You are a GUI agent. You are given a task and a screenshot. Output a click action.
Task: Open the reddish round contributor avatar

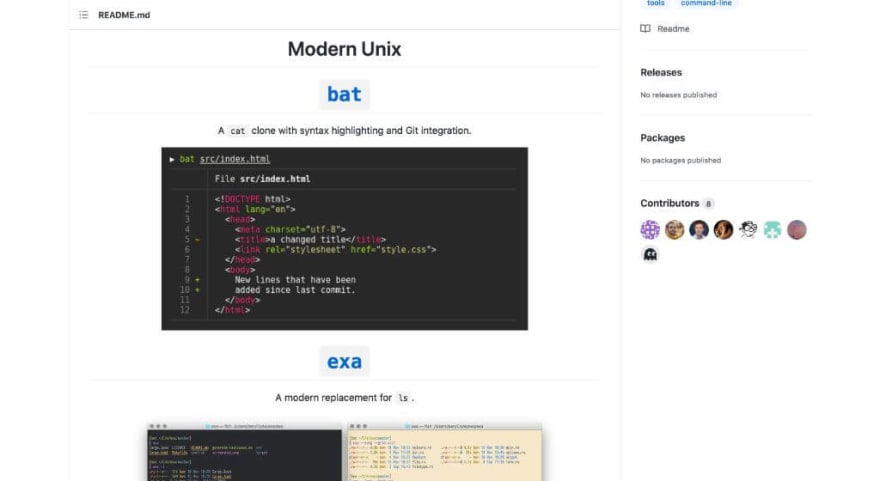click(796, 230)
